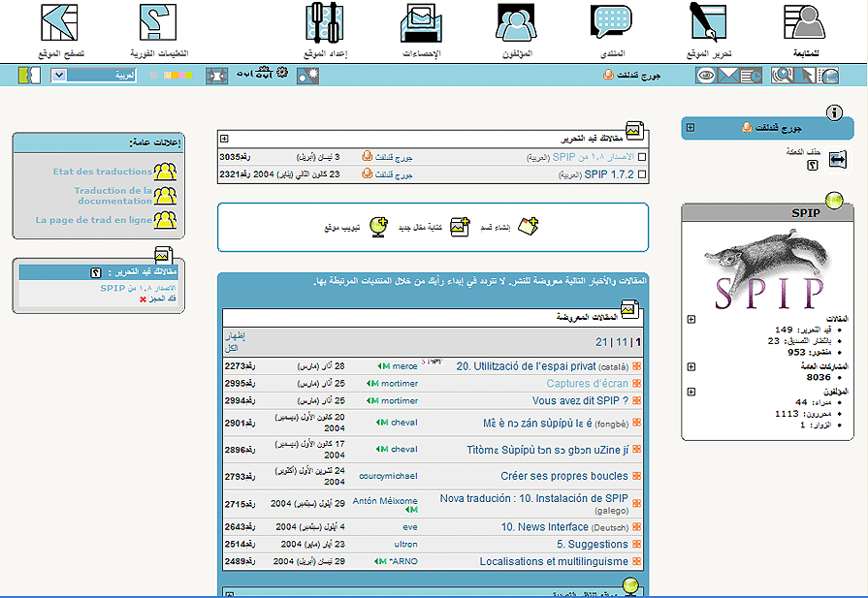Open the الإحصاءات statistics menu
This screenshot has height=598, width=868.
pyautogui.click(x=422, y=30)
